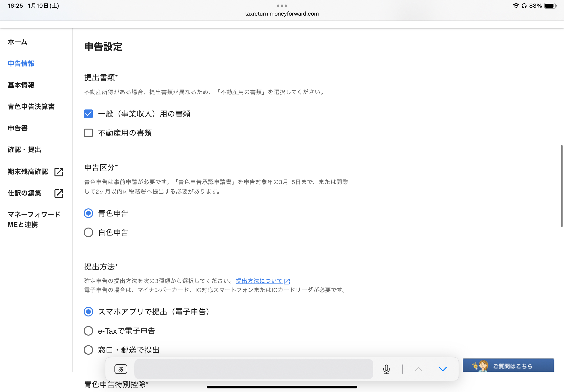Tap the taxreturn.moneyforward.com address bar
The width and height of the screenshot is (564, 392).
tap(282, 14)
